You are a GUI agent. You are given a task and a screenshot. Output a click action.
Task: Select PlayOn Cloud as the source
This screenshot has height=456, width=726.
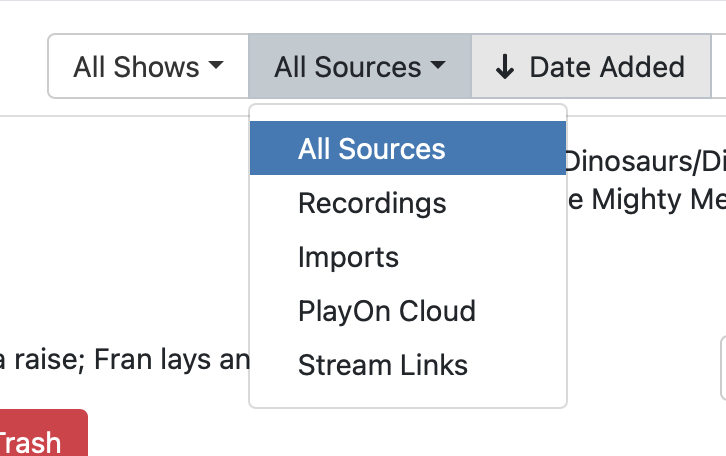386,311
